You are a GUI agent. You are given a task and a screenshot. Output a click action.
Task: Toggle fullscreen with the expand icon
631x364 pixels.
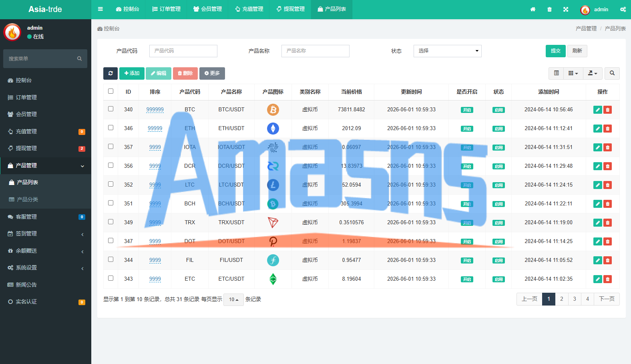tap(566, 9)
